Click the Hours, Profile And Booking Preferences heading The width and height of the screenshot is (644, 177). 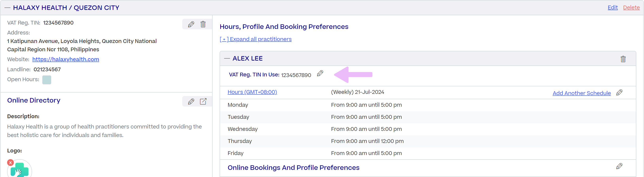284,27
